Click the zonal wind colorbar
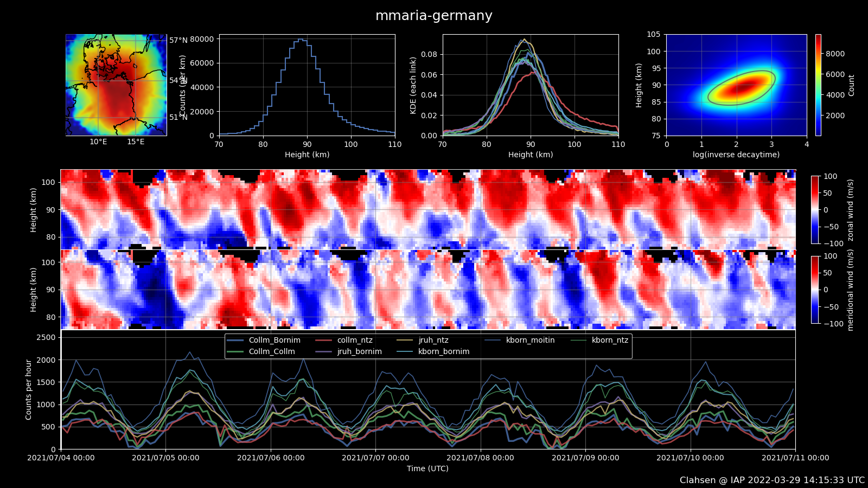The image size is (868, 488). [815, 210]
